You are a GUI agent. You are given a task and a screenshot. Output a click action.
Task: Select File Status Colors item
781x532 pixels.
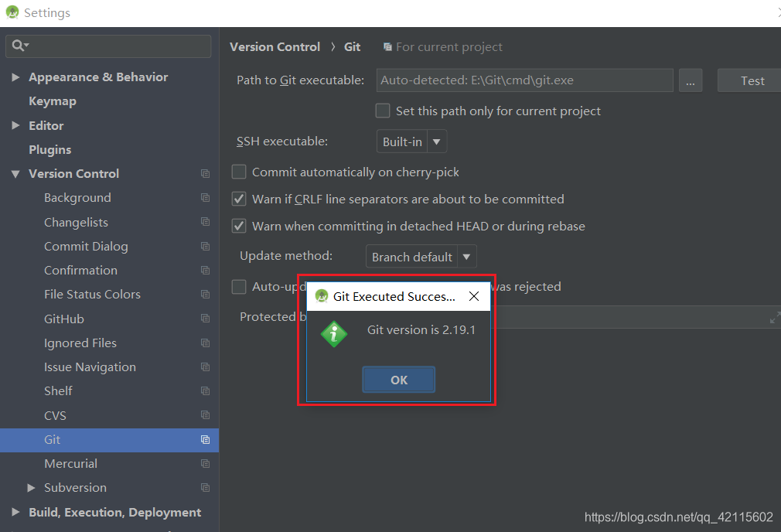pos(92,295)
